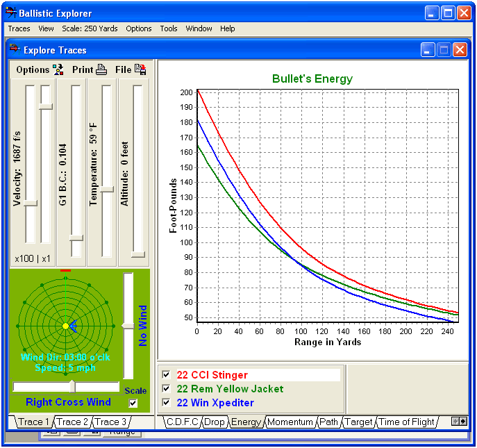Click the Velocity x1 slider handle
477x448 pixels.
point(46,106)
